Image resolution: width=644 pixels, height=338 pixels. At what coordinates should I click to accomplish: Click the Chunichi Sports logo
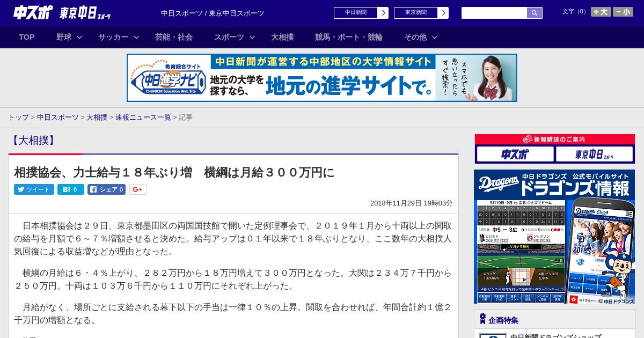(33, 12)
